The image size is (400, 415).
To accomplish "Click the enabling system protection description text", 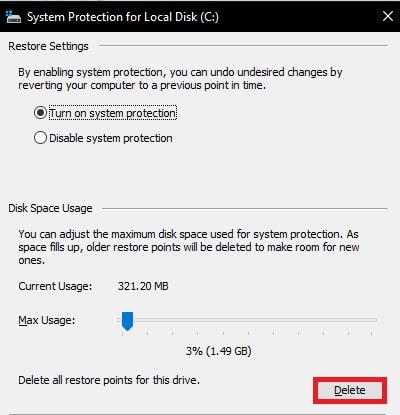I will click(x=180, y=79).
